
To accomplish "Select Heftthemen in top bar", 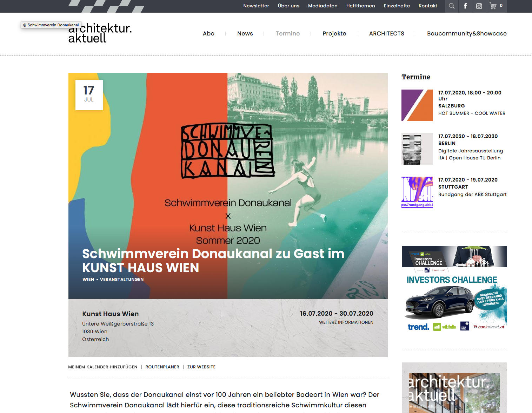I will (x=360, y=6).
